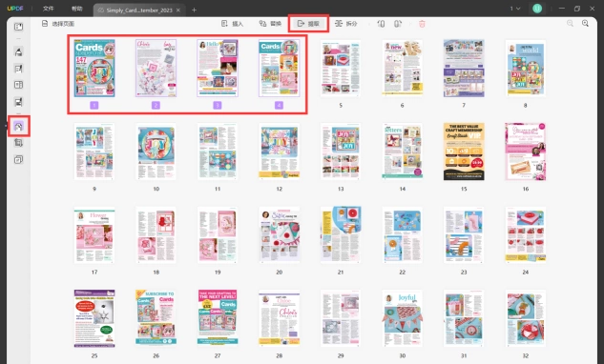
Task: Open the 选择页面 page selection dropdown
Action: [x=58, y=24]
